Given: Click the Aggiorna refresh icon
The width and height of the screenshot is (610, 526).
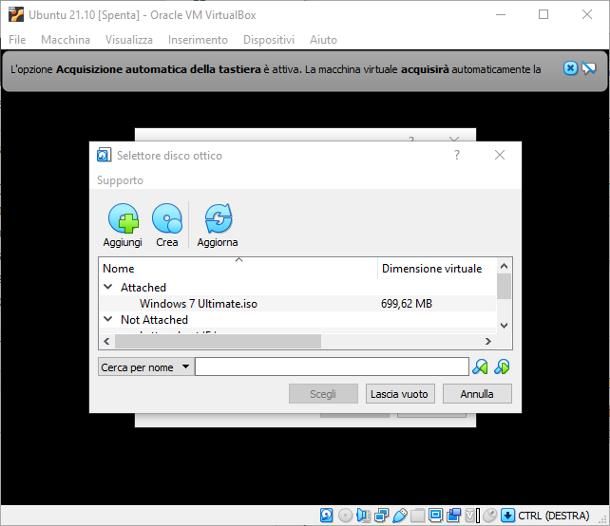Looking at the screenshot, I should pyautogui.click(x=218, y=218).
